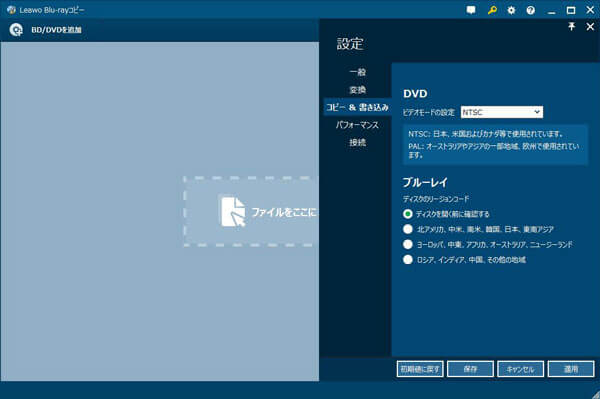600x399 pixels.
Task: Click the BD/DVD add disc icon
Action: point(16,29)
